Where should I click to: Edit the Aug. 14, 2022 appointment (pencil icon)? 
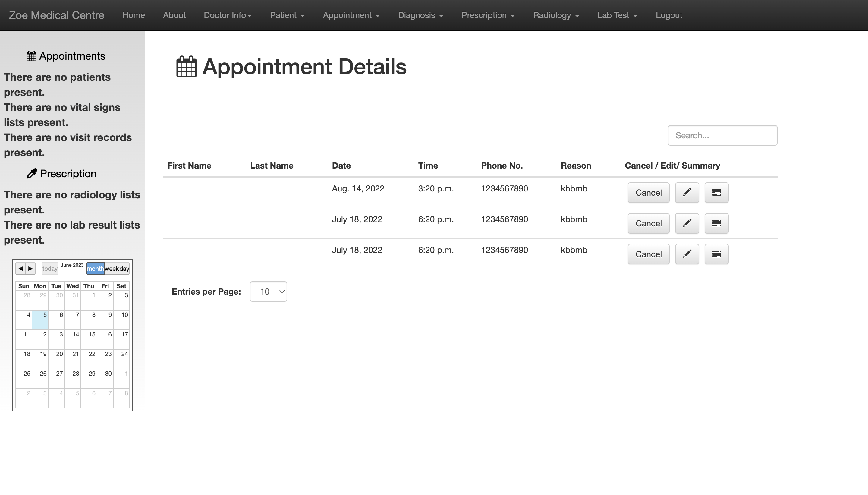(x=687, y=192)
